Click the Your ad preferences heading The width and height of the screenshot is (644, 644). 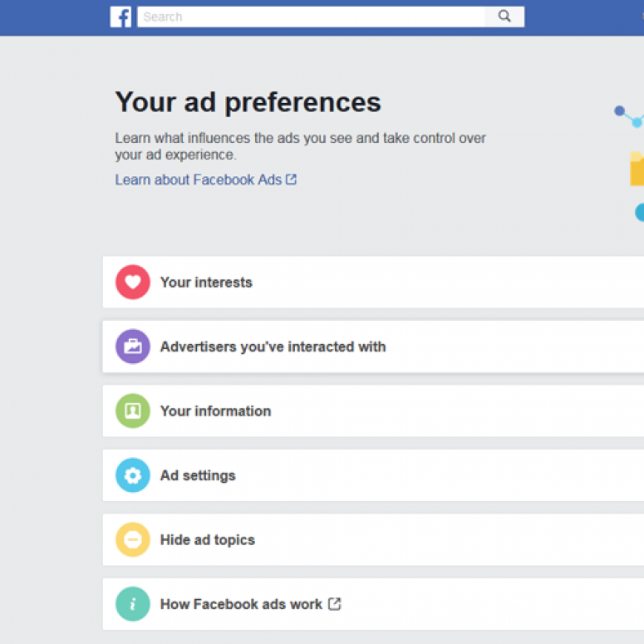(248, 102)
